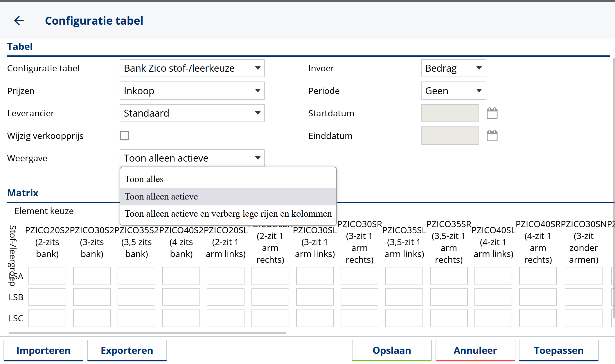Enable the Wijzig verkoopprijs checkbox
The height and width of the screenshot is (364, 615).
click(x=124, y=135)
